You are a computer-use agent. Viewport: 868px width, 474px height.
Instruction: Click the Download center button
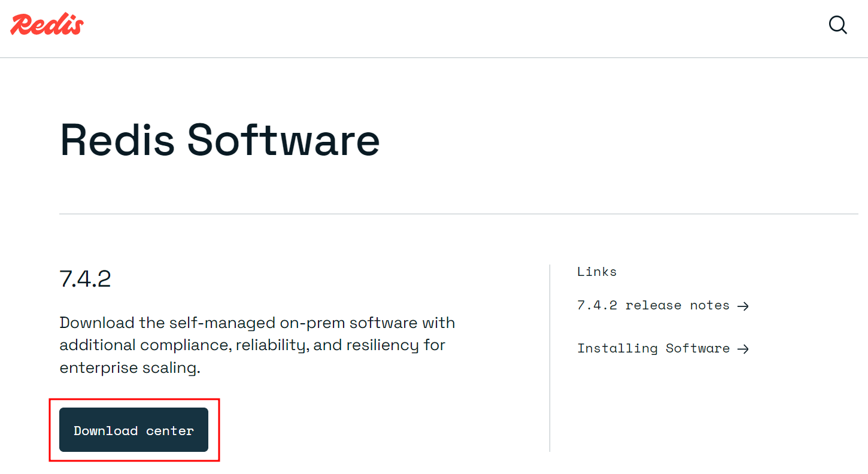(x=133, y=430)
